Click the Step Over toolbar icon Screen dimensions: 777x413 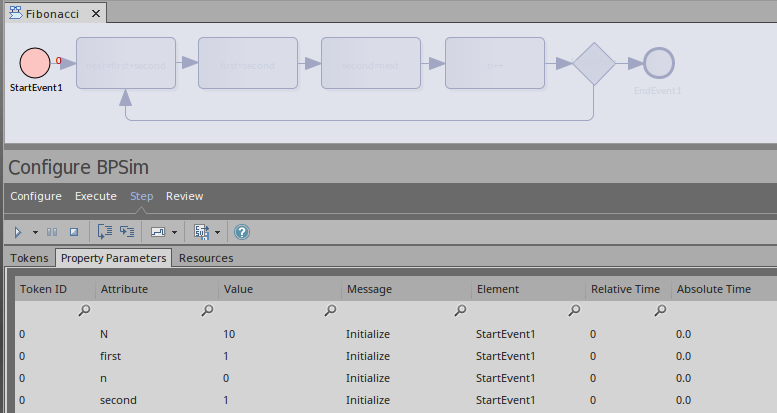click(x=127, y=232)
